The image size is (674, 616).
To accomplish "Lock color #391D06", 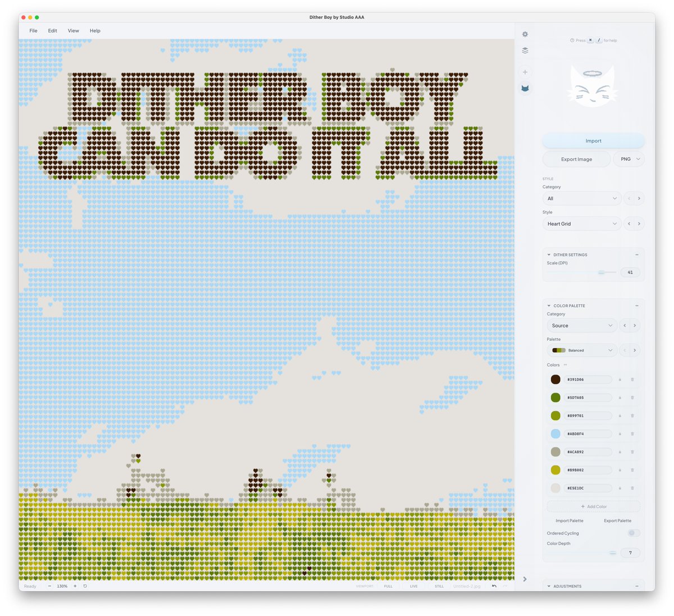I will coord(620,380).
